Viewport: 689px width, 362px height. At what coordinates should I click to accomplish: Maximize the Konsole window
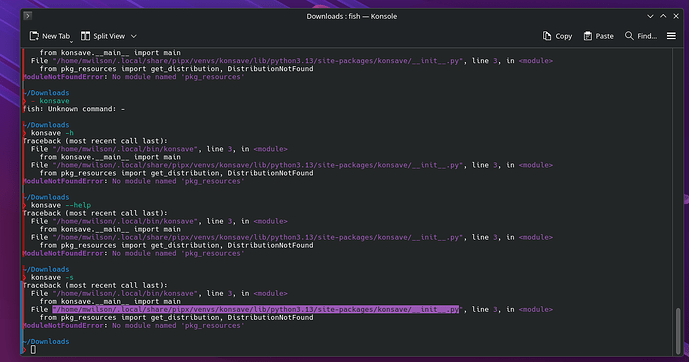(663, 16)
